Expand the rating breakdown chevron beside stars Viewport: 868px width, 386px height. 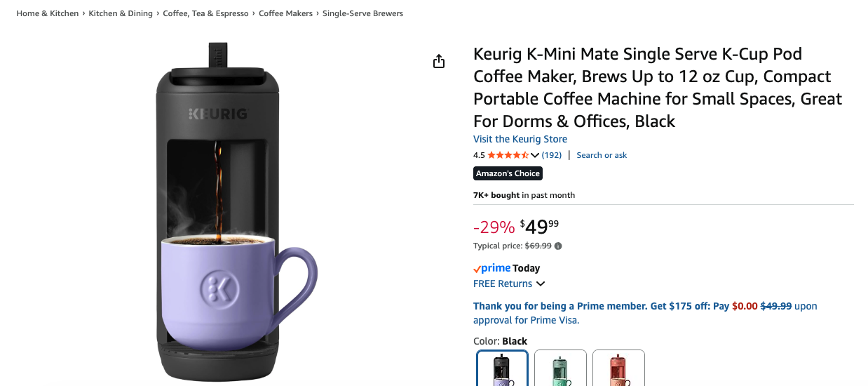[x=535, y=155]
